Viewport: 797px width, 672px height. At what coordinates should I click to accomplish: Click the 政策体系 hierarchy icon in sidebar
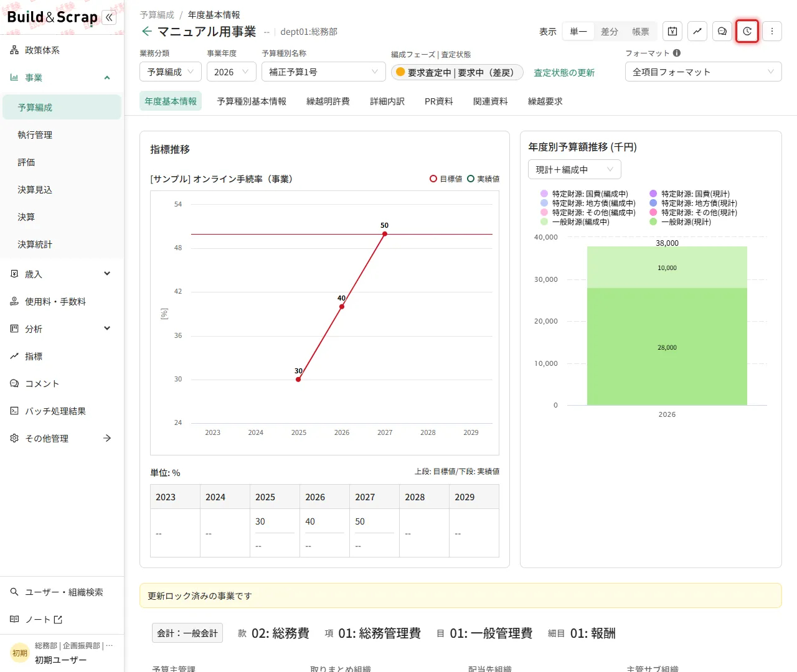14,50
